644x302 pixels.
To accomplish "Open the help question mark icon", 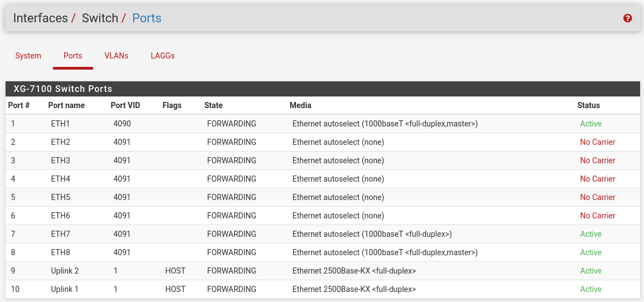I will 627,18.
